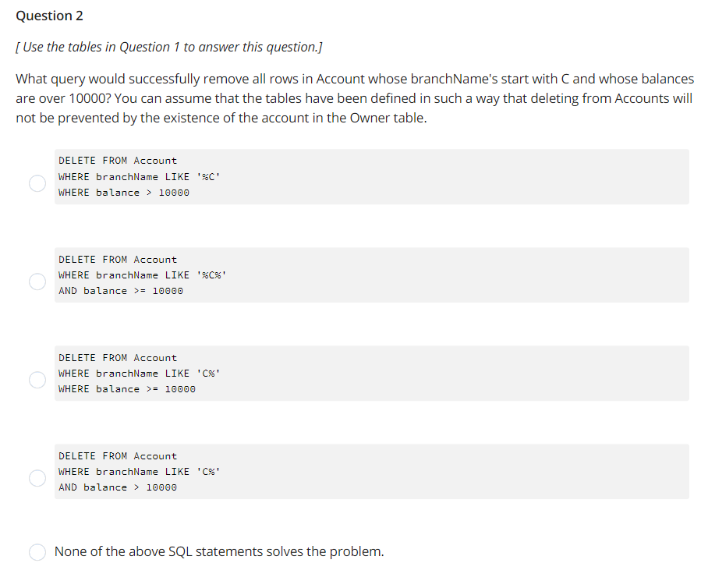Click the query with WHERE branchName LIKE '%C'
Image resolution: width=701 pixels, height=588 pixels.
click(139, 176)
